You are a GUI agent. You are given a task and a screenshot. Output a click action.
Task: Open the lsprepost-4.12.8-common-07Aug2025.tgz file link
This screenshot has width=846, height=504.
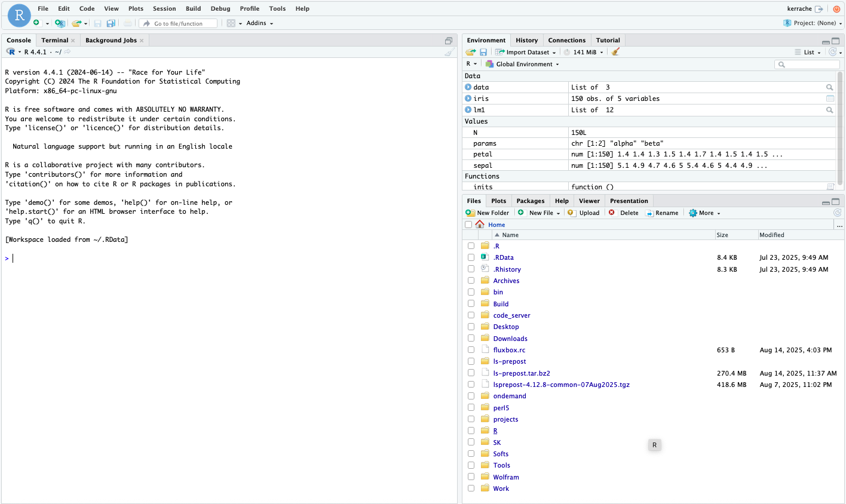(562, 385)
